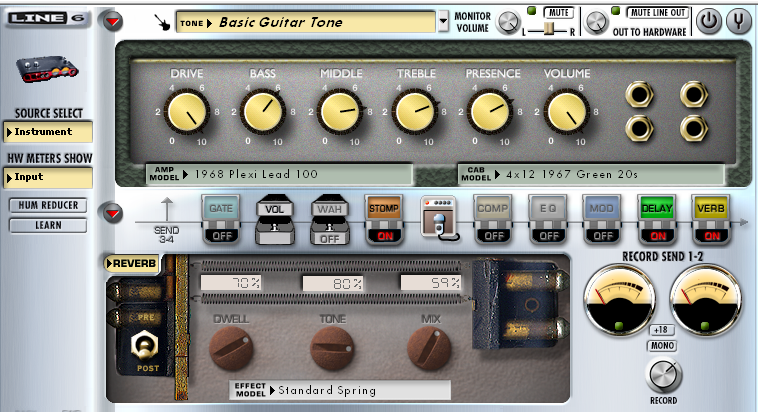
Task: Turn off the STOMP effect
Action: [385, 235]
